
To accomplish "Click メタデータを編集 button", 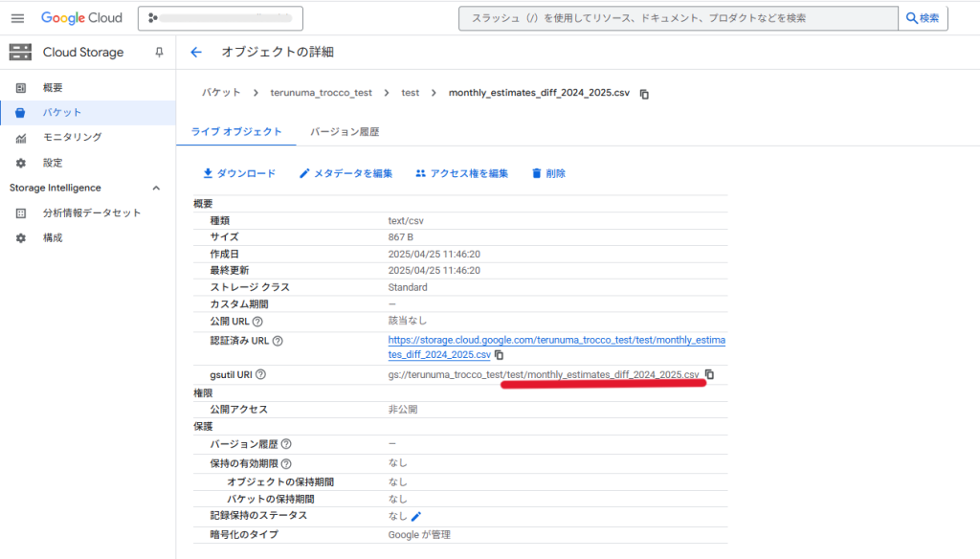I will click(x=345, y=173).
